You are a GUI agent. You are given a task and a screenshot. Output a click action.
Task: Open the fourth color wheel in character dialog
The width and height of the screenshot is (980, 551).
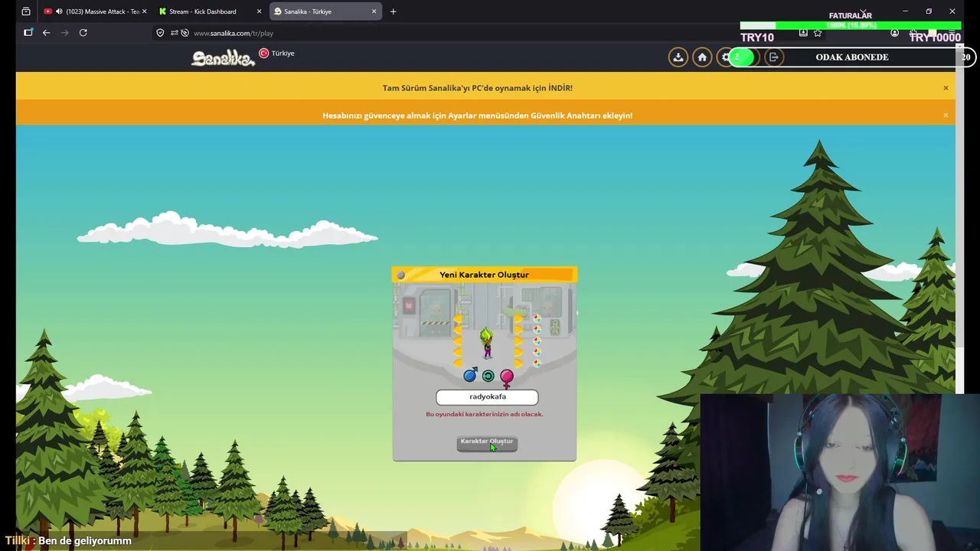point(537,352)
